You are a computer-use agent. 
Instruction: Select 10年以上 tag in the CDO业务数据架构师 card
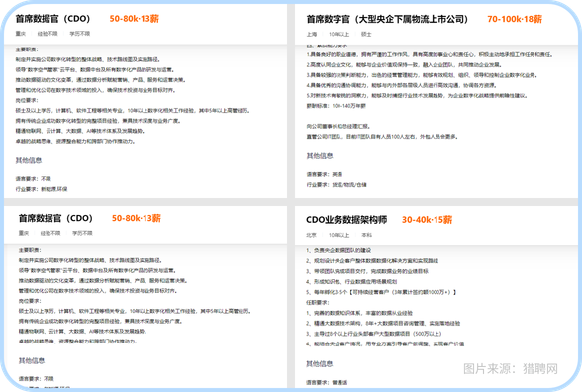click(339, 235)
